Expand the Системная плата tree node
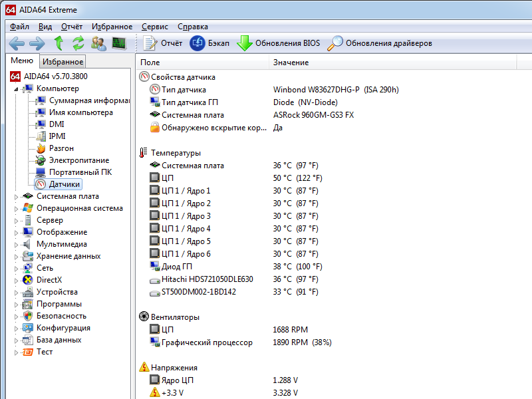 16,196
